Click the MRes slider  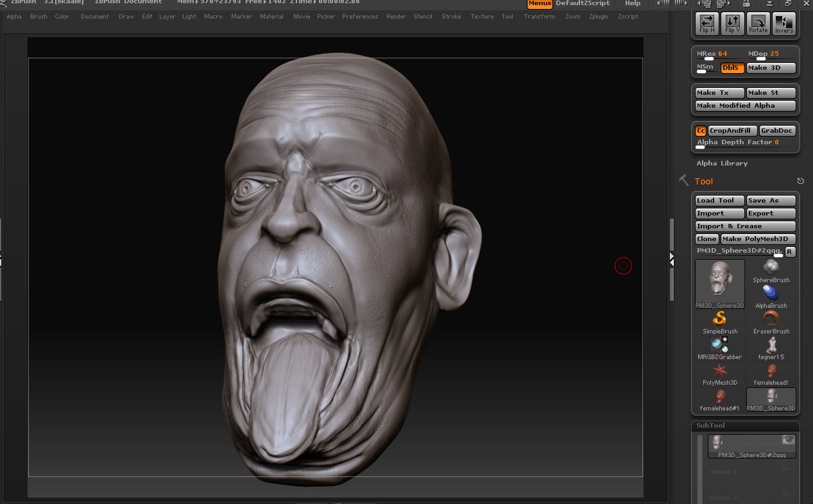720,55
